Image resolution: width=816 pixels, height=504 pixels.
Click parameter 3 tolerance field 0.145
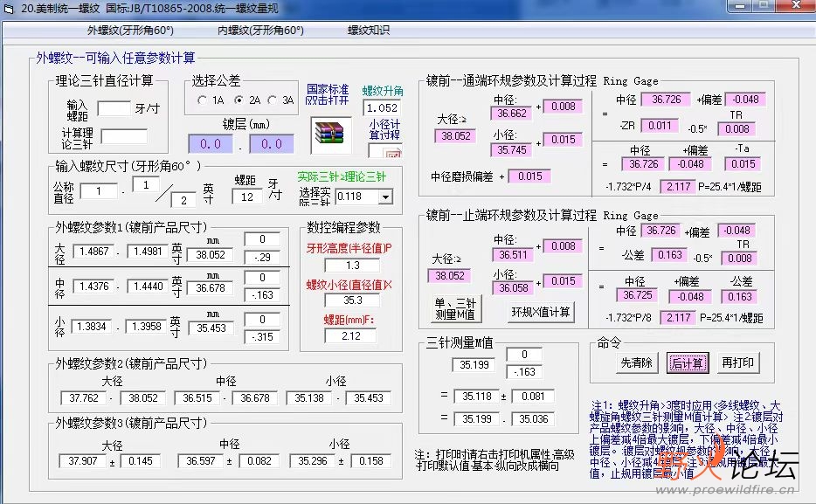(141, 461)
